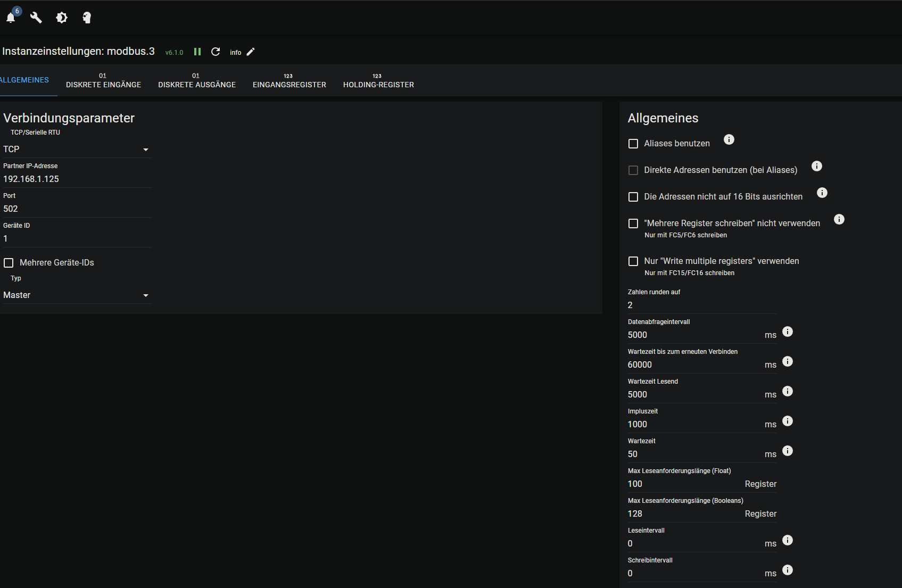Image resolution: width=902 pixels, height=588 pixels.
Task: Edit the Wartezeit Lesend field
Action: pos(694,395)
